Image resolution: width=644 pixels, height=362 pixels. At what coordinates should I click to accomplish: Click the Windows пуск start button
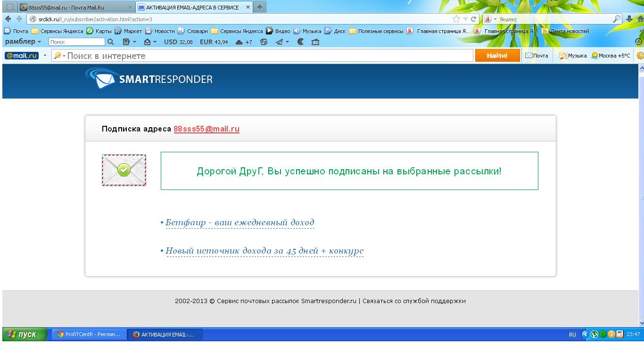[x=25, y=334]
